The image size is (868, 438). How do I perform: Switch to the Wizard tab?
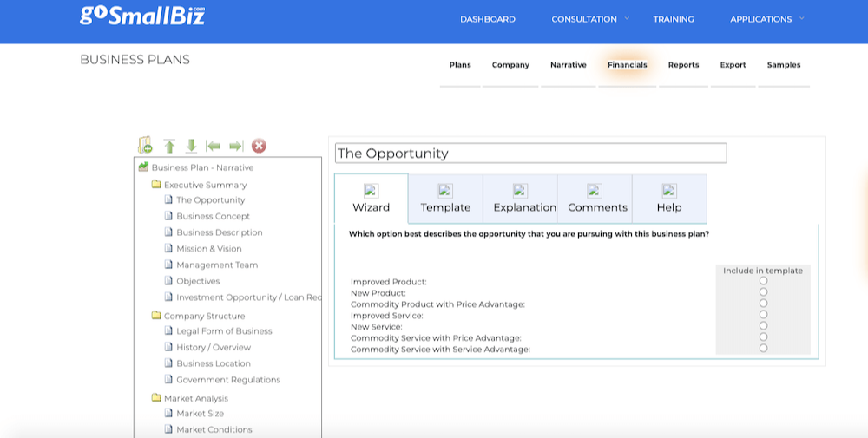[x=372, y=199]
